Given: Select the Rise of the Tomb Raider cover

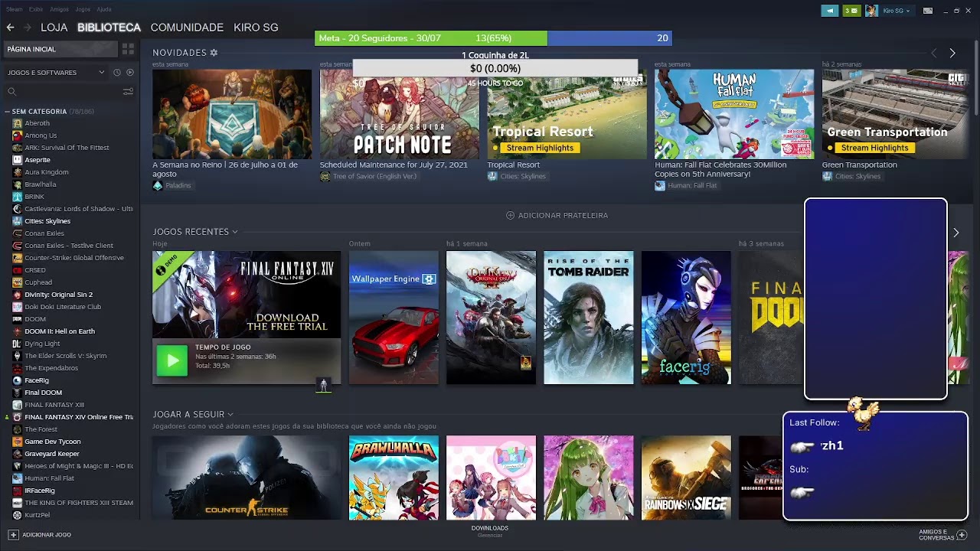Looking at the screenshot, I should point(589,318).
